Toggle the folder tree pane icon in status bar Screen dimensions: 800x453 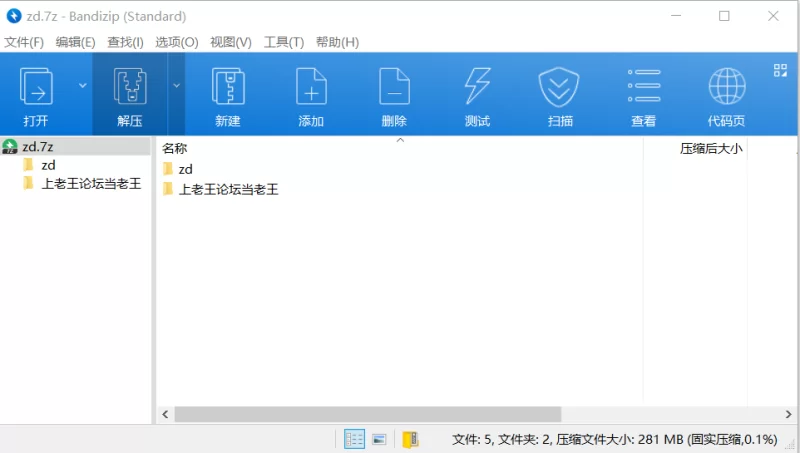tap(410, 439)
